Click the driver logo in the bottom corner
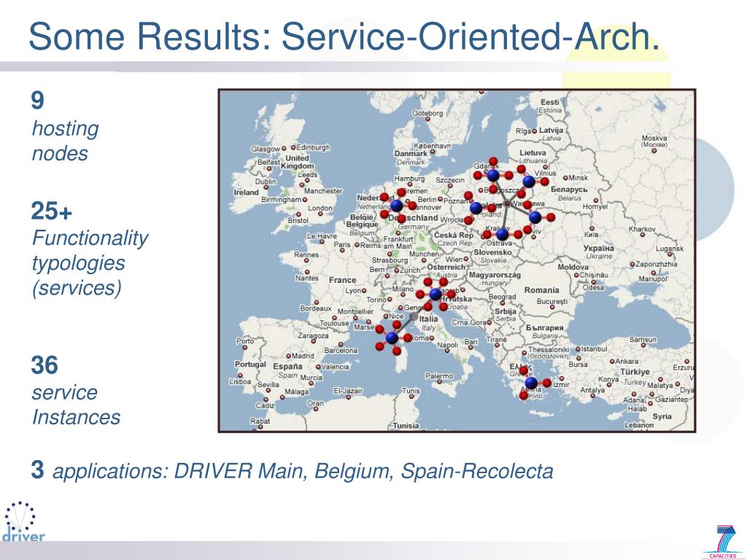 tap(23, 522)
